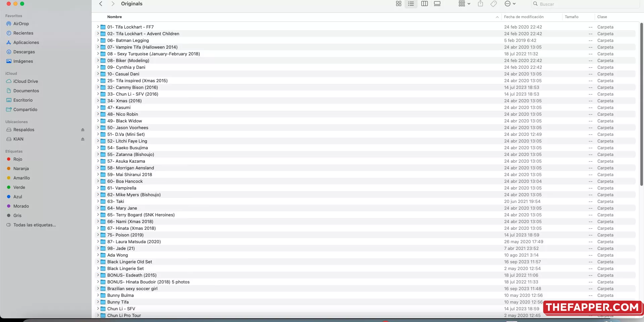Viewport: 644px width, 322px height.
Task: Expand the 50- Jason Voorhees folder
Action: click(98, 127)
